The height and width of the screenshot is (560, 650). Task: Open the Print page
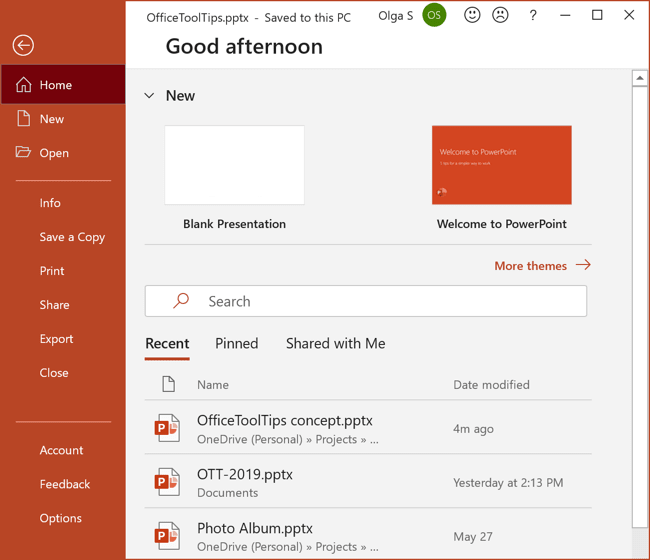[52, 271]
